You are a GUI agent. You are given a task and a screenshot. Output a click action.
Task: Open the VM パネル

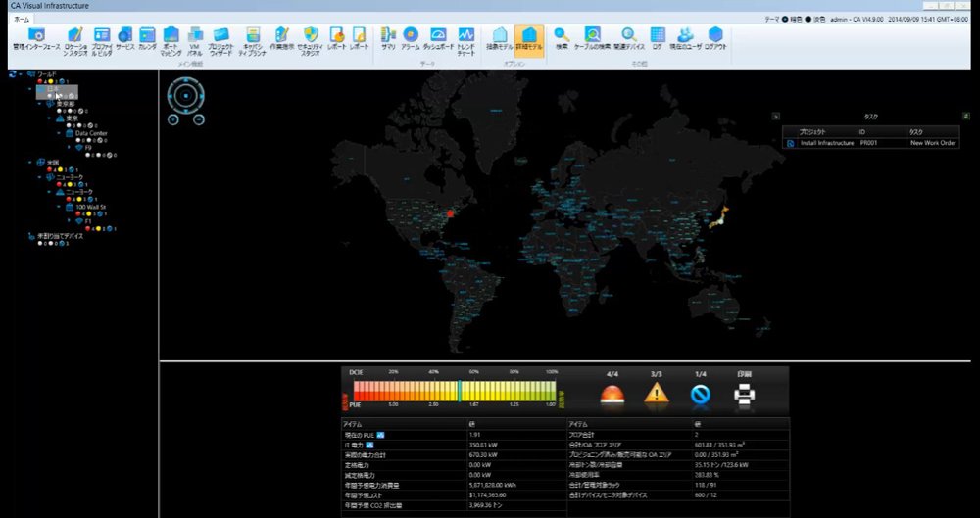pos(195,42)
